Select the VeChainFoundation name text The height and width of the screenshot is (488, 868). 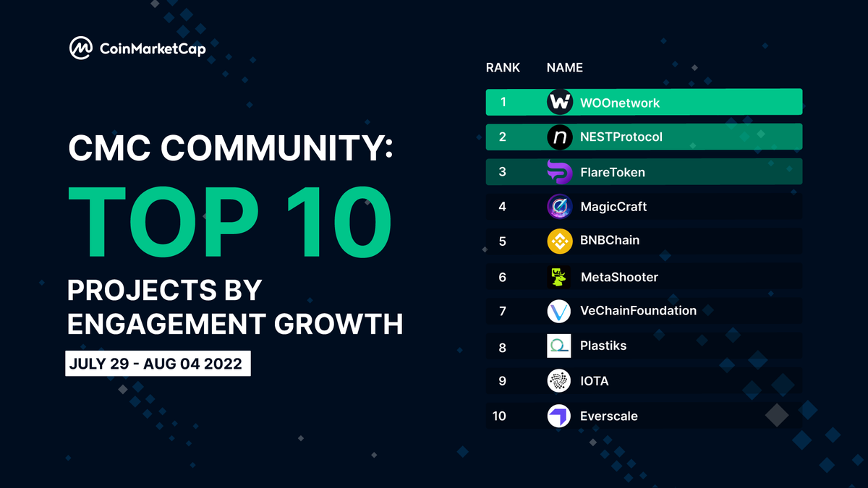pos(638,311)
